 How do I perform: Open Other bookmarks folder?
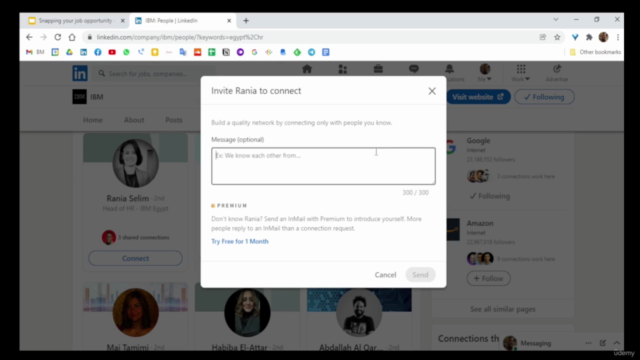click(595, 52)
